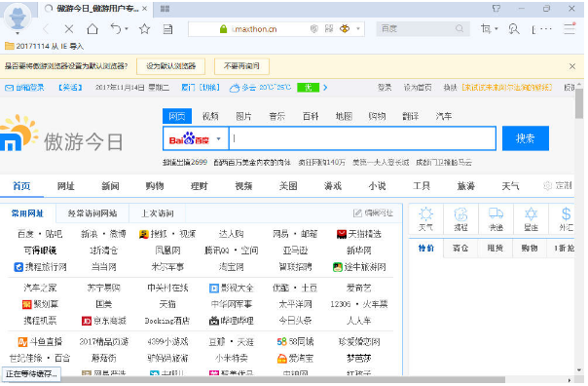
Task: Bookmark this page with the star icon
Action: [x=144, y=29]
